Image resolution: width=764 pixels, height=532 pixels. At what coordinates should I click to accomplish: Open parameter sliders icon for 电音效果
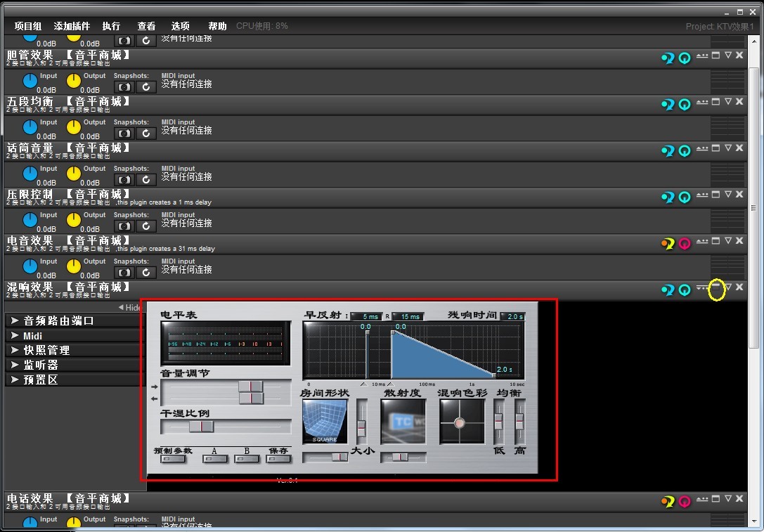coord(702,240)
